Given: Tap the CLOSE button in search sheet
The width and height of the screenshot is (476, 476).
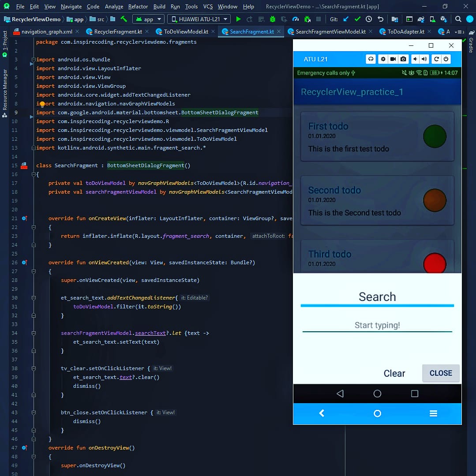Looking at the screenshot, I should coord(440,373).
